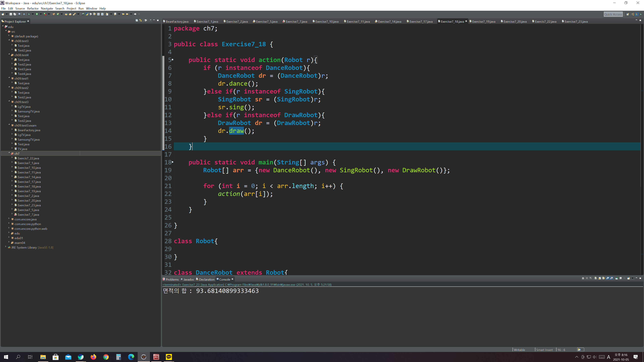The image size is (644, 362).
Task: Open the Run button dropdown arrow
Action: click(x=41, y=14)
